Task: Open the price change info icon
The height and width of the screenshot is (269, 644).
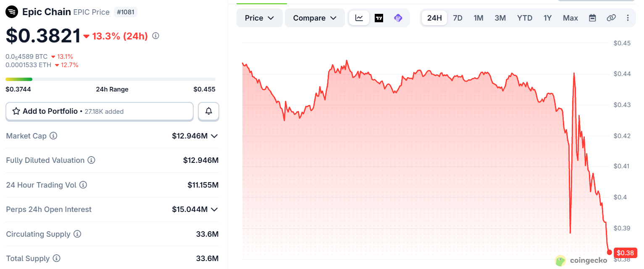Action: [155, 36]
